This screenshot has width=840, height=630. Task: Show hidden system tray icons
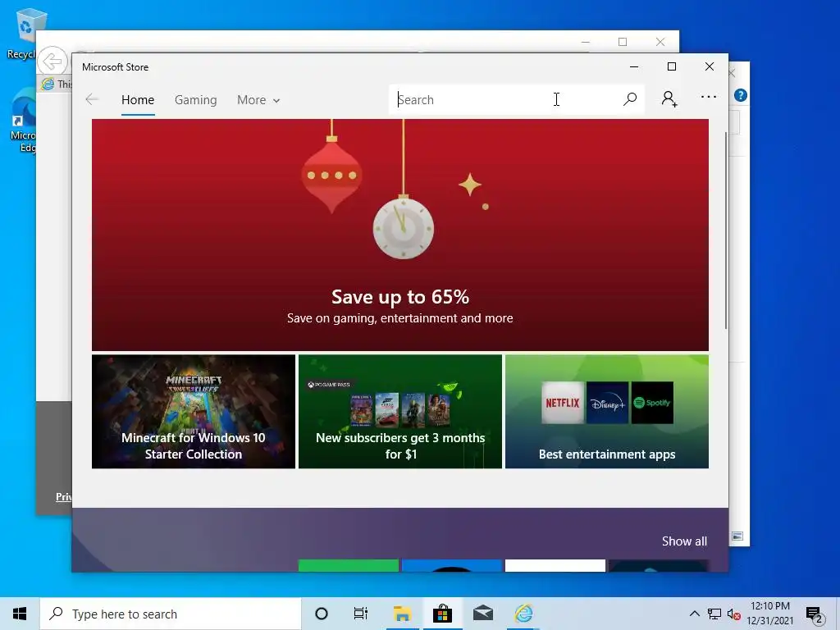[x=694, y=614]
